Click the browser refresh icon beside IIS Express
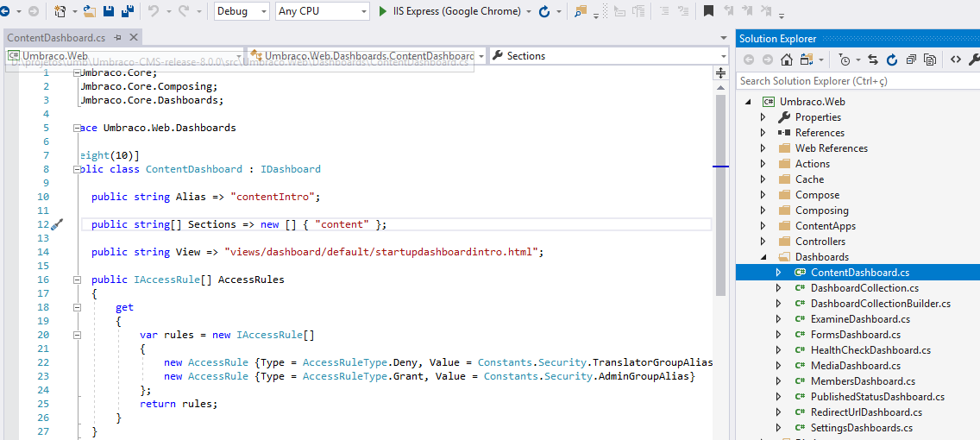The width and height of the screenshot is (980, 440). tap(543, 11)
